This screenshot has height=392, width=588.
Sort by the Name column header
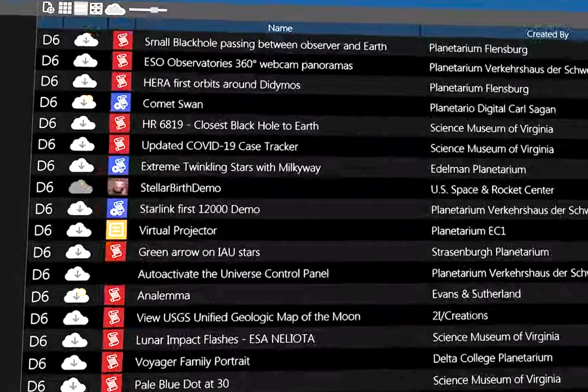point(280,28)
